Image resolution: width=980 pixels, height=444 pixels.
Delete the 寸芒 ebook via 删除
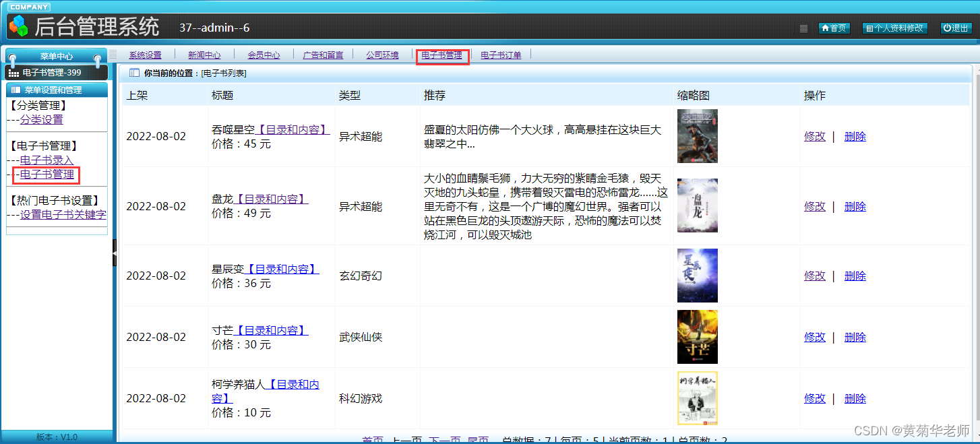click(x=855, y=337)
